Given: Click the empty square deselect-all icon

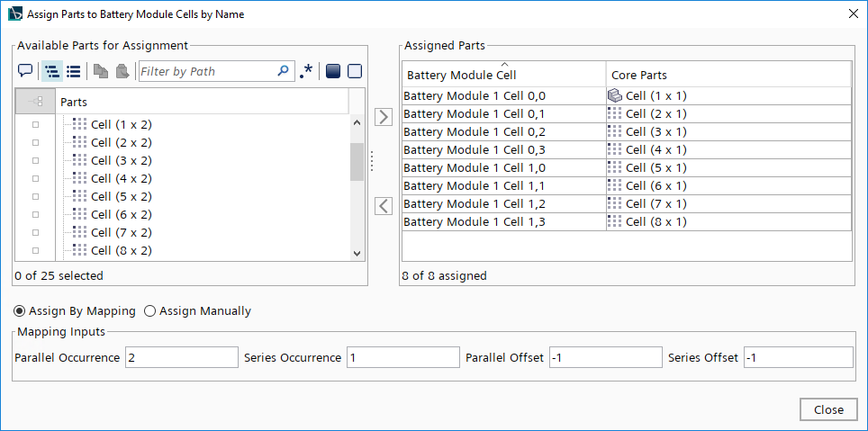Looking at the screenshot, I should [354, 71].
